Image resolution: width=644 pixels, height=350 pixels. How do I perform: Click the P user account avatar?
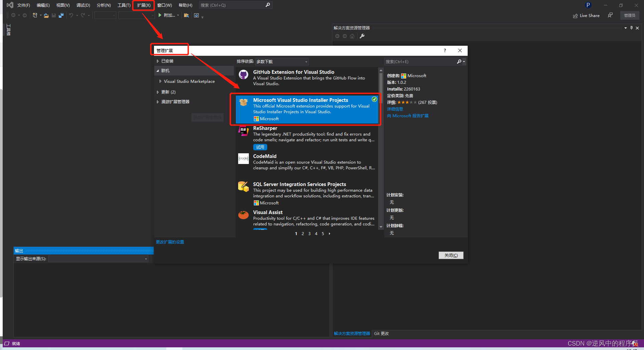click(588, 5)
